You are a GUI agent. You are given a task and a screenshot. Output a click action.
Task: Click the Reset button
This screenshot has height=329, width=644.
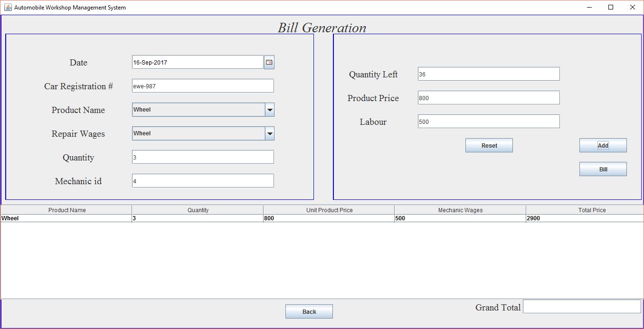489,145
